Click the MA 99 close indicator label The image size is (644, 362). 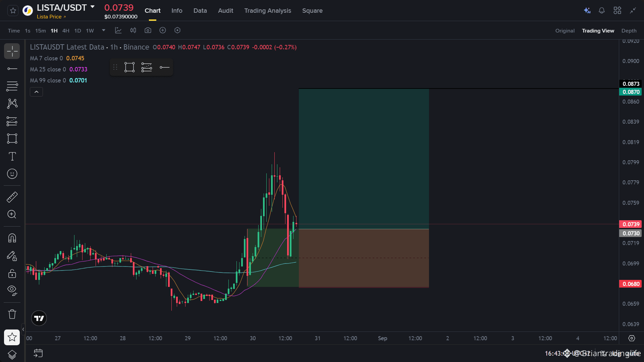48,80
